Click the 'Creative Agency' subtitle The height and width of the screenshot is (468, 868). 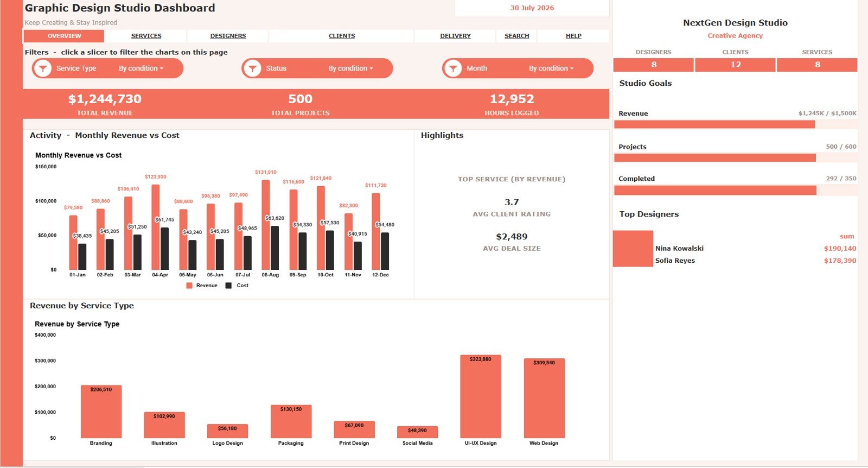[735, 36]
